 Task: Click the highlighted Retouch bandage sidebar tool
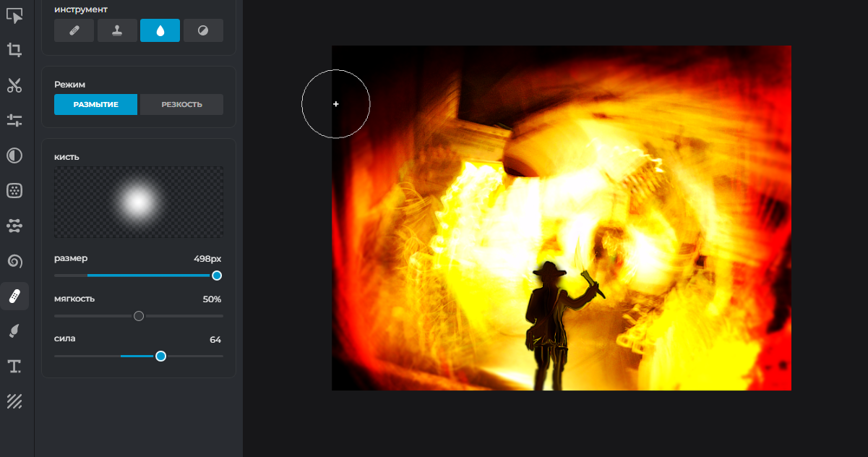point(14,296)
